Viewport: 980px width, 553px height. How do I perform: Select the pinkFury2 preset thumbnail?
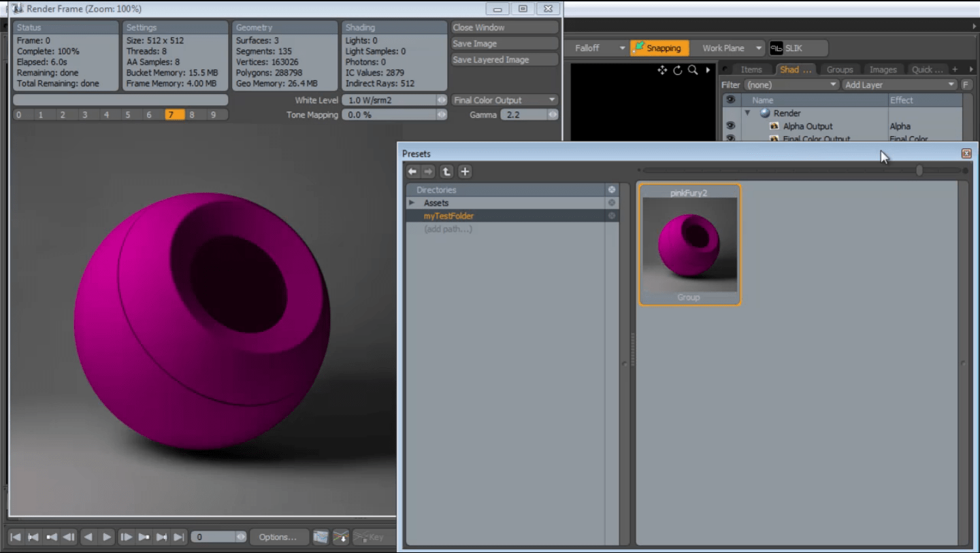(x=689, y=245)
